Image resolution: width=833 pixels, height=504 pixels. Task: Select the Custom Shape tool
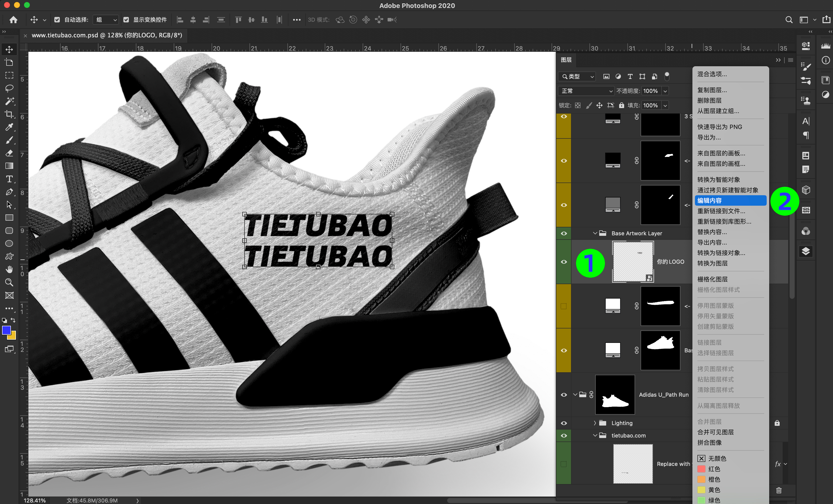[9, 256]
